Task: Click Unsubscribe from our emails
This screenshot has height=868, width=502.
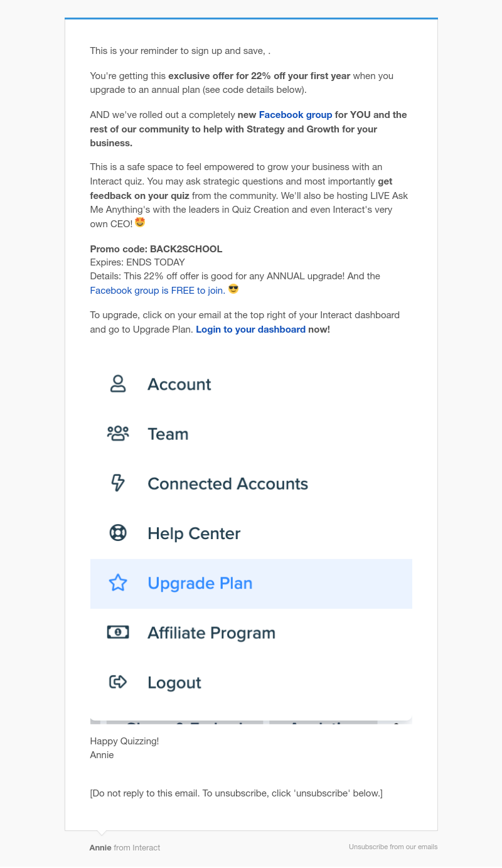Action: pos(393,847)
